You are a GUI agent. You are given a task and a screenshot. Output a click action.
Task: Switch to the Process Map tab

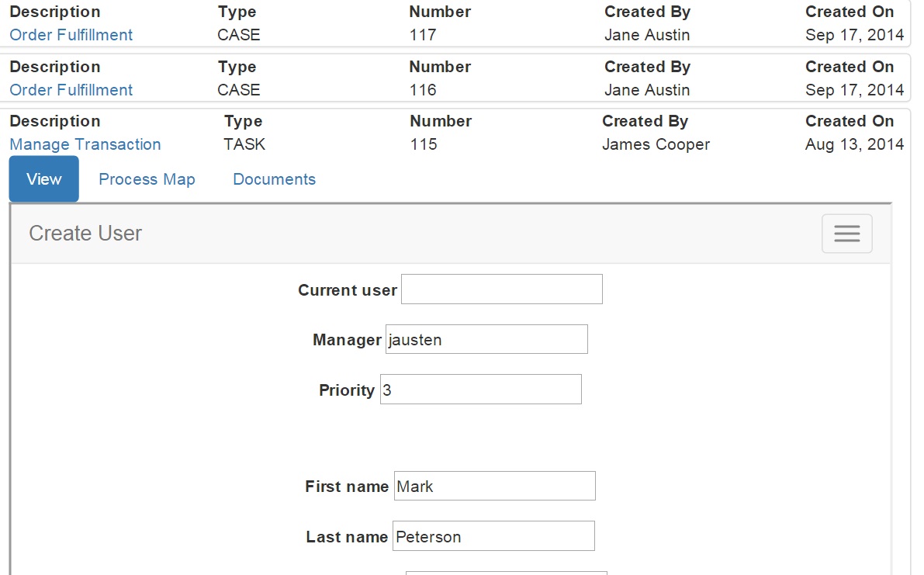pos(147,179)
